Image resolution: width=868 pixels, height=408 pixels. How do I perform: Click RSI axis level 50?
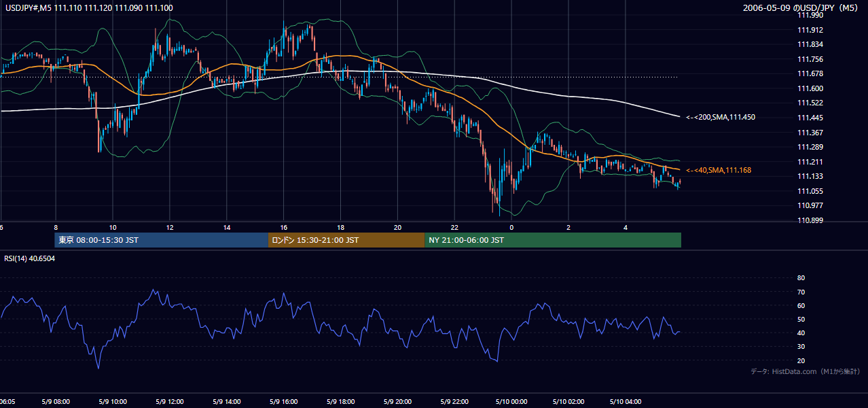801,320
